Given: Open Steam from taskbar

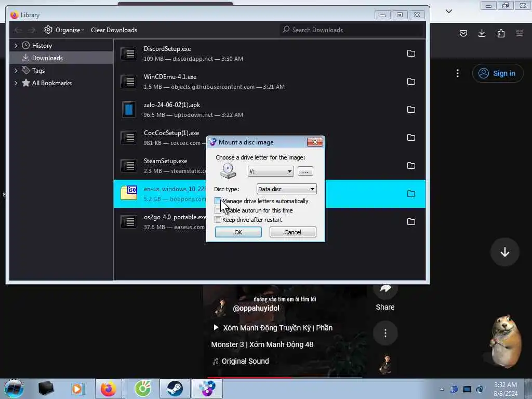Looking at the screenshot, I should pos(175,389).
